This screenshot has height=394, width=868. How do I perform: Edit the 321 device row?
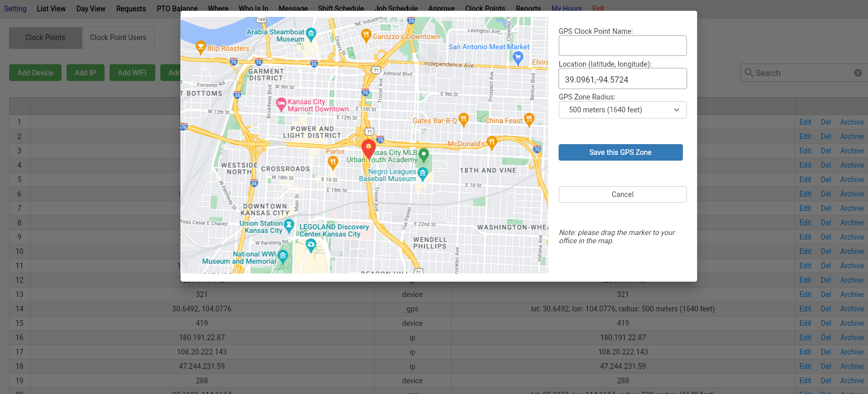[805, 294]
